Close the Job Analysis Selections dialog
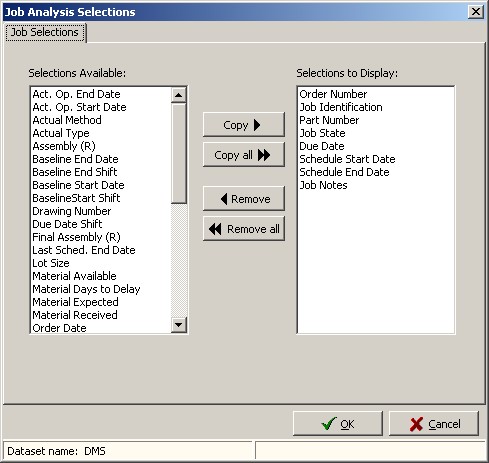 [x=476, y=12]
